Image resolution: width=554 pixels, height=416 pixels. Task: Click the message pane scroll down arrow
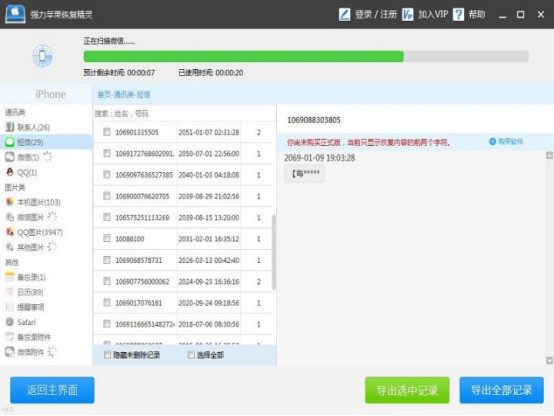click(549, 361)
